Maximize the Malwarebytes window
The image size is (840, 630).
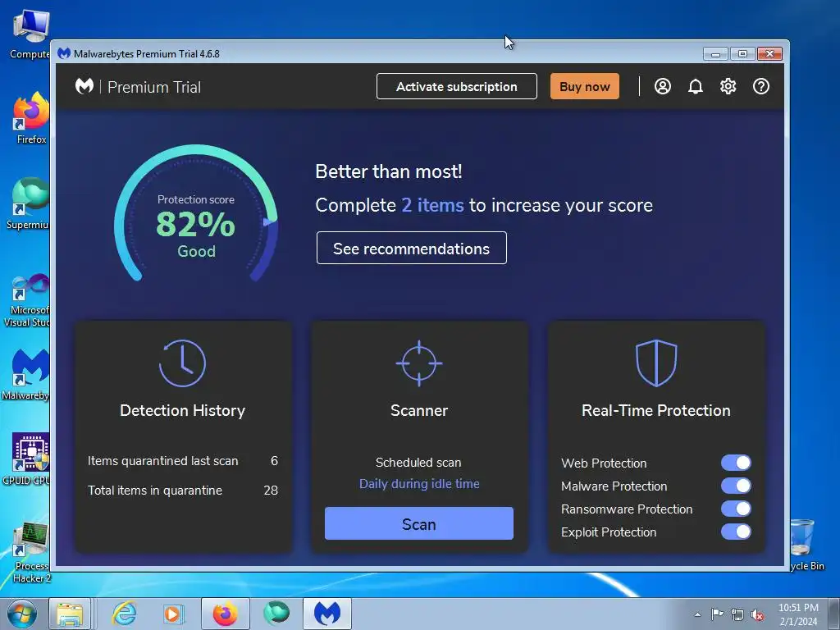point(742,53)
